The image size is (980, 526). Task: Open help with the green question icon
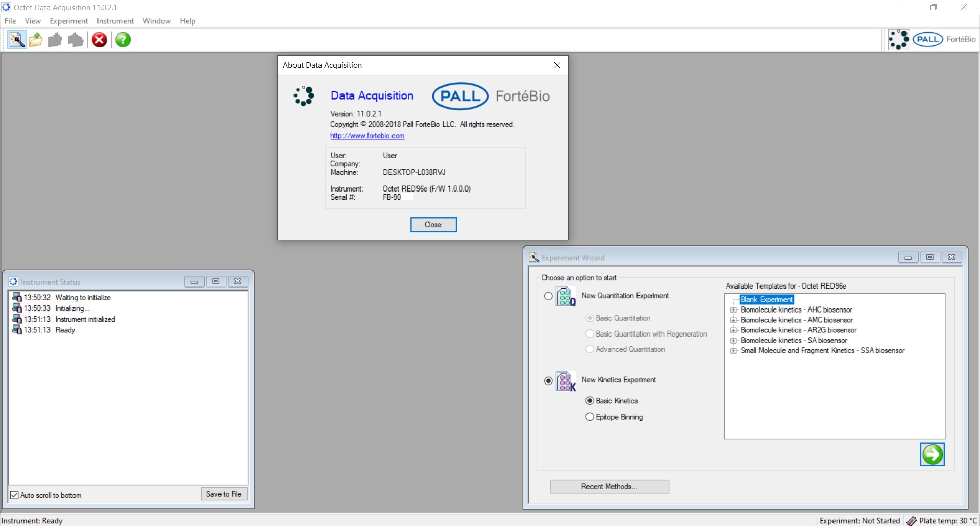point(123,40)
